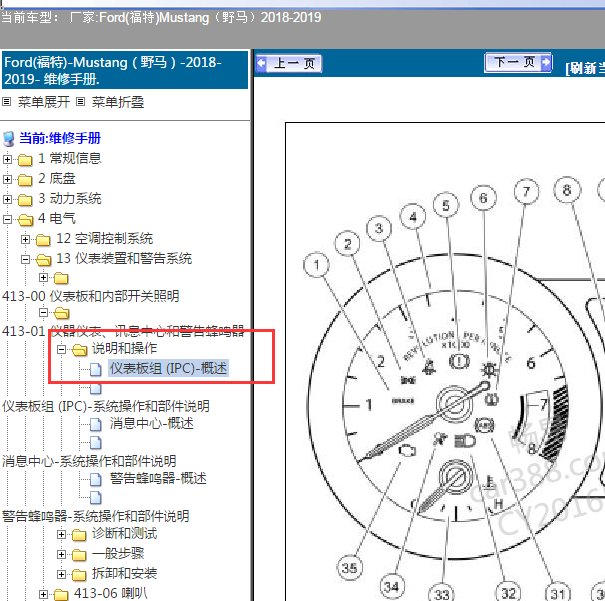The image size is (605, 601).
Task: Click the icon beside 菜单折叠
Action: [x=80, y=102]
